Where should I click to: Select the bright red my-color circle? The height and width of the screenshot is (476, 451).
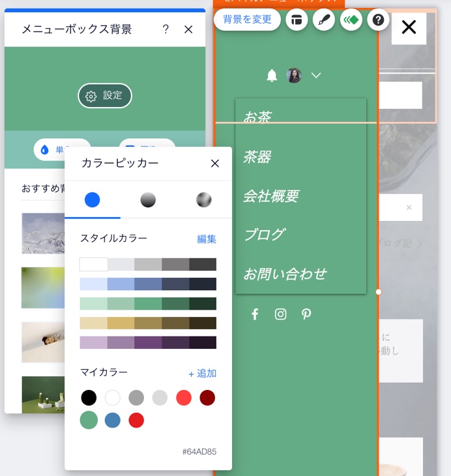click(136, 420)
